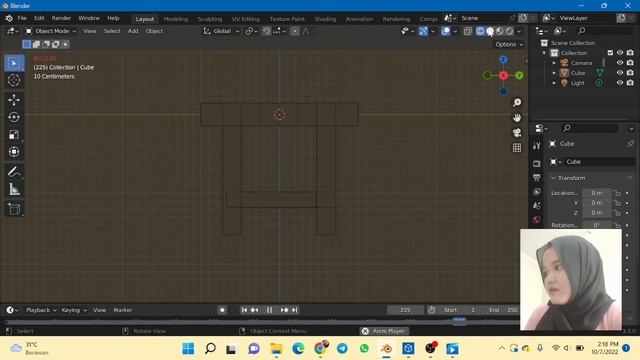Open the Render properties tab
640x360 pixels.
tap(537, 164)
